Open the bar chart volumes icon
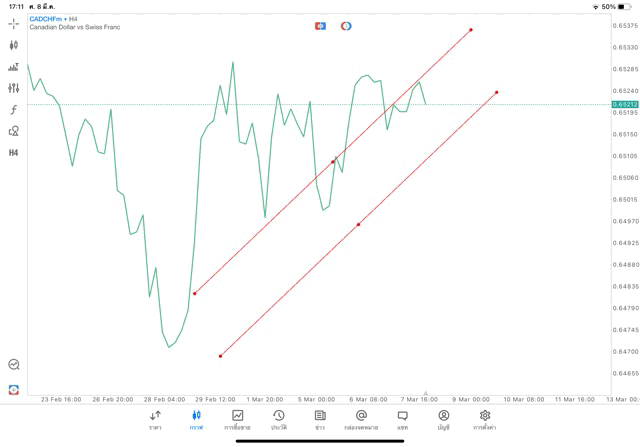This screenshot has width=640, height=447. 14,67
